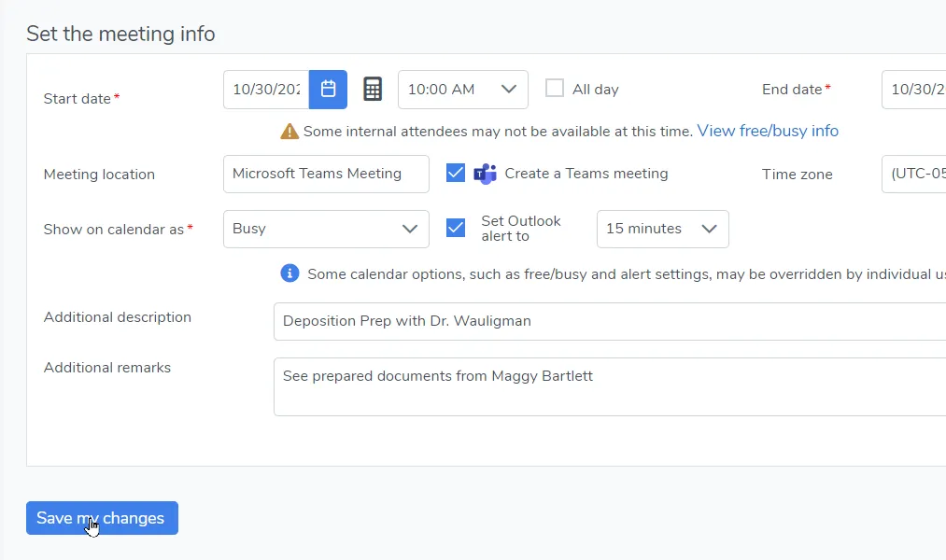
Task: Click the Create a Teams meeting label
Action: [586, 174]
